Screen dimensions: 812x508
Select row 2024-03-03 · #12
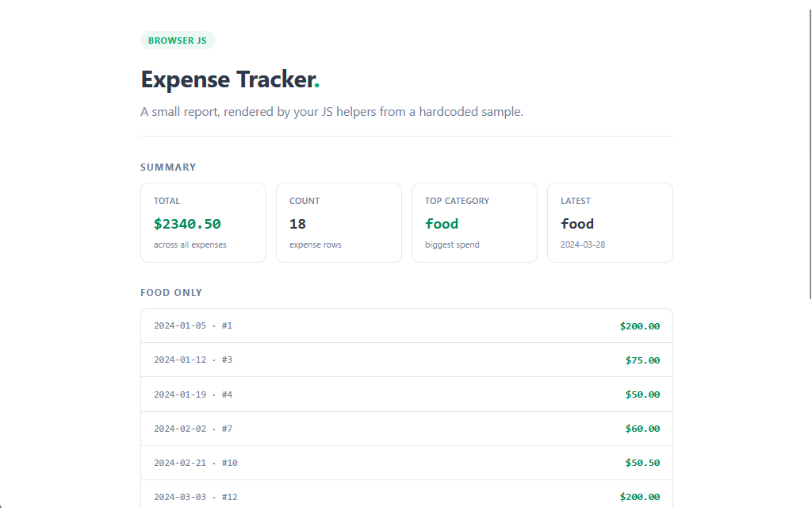(x=407, y=495)
